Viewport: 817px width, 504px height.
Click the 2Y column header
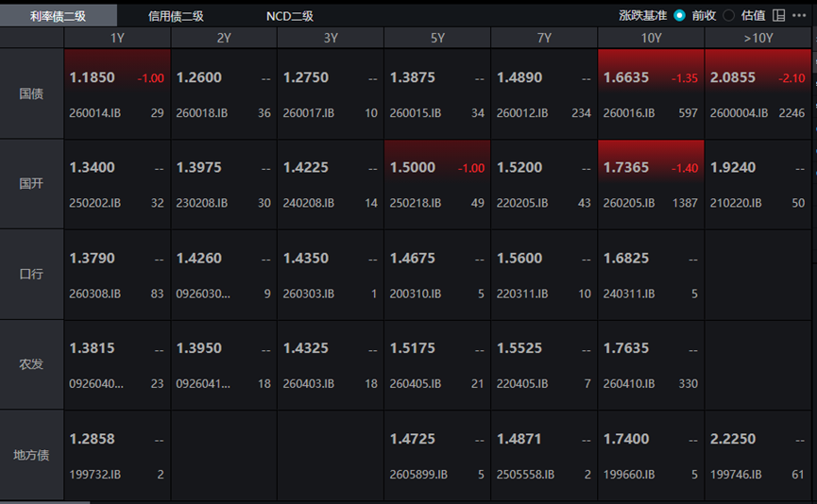point(224,38)
